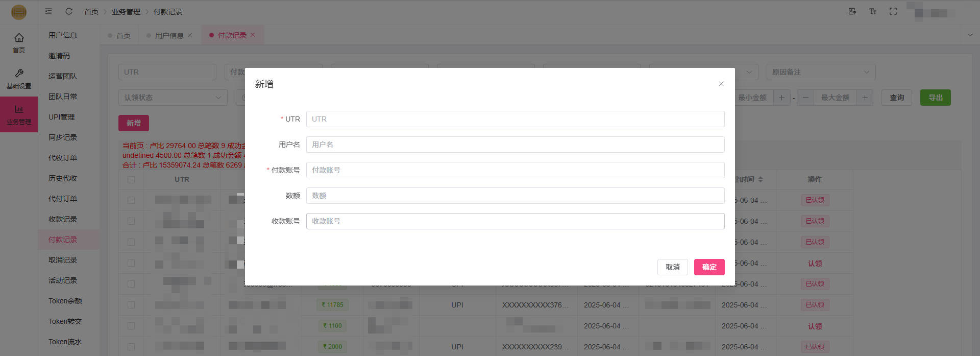Check the ₹ 11785 row checkbox
The height and width of the screenshot is (356, 980).
tap(131, 305)
